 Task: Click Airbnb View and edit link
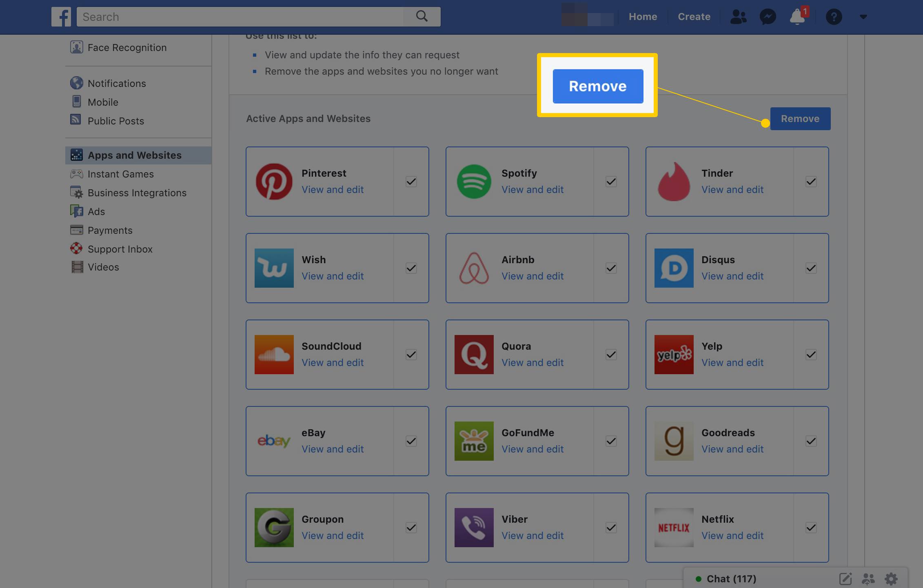tap(532, 276)
